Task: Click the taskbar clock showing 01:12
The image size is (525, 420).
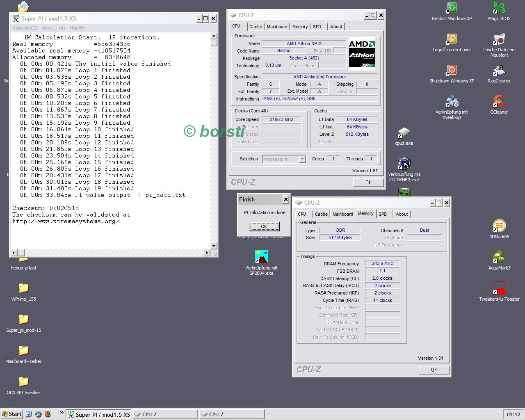Action: coord(513,414)
